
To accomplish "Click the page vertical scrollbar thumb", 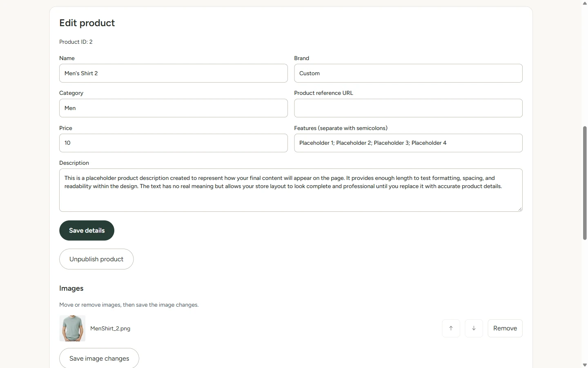I will pos(585,183).
